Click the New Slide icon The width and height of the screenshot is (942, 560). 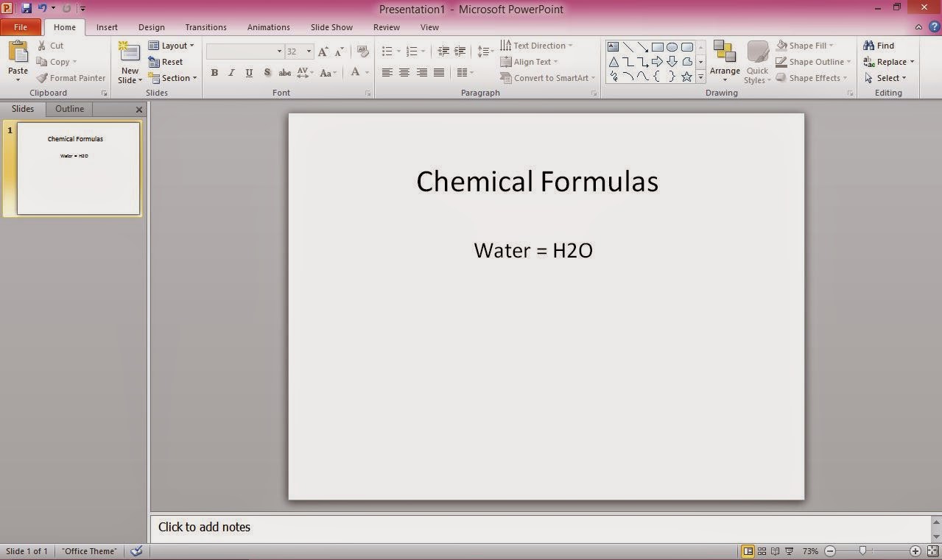[x=130, y=53]
